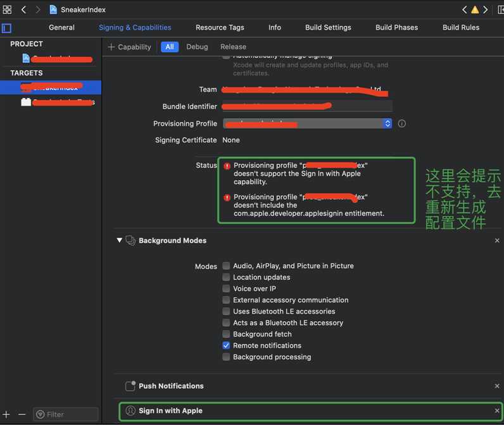Open the Resource Tags tab
Screen dimensions: 504x425
pos(220,28)
